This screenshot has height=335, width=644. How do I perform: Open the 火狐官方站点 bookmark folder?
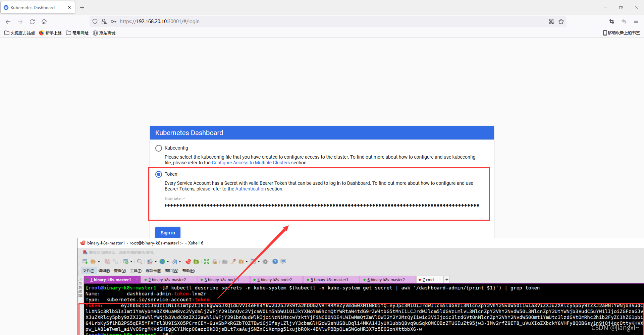19,33
